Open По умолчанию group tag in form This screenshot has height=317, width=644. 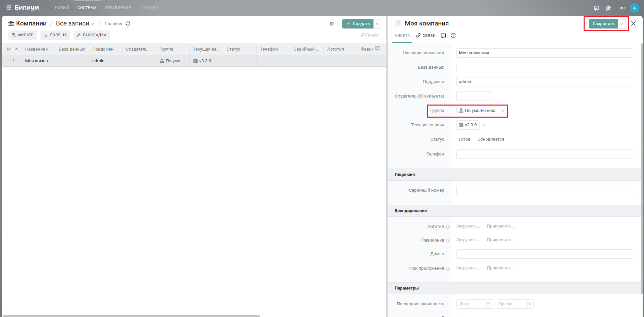(x=477, y=111)
